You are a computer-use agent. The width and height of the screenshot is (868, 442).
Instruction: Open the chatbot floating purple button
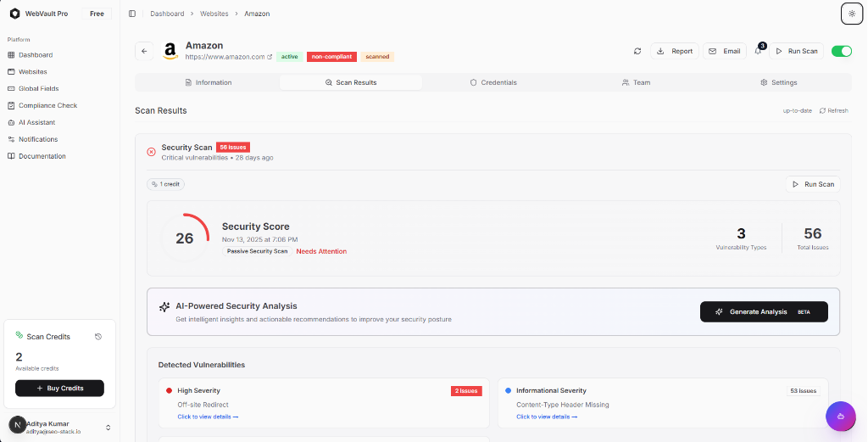pyautogui.click(x=840, y=417)
